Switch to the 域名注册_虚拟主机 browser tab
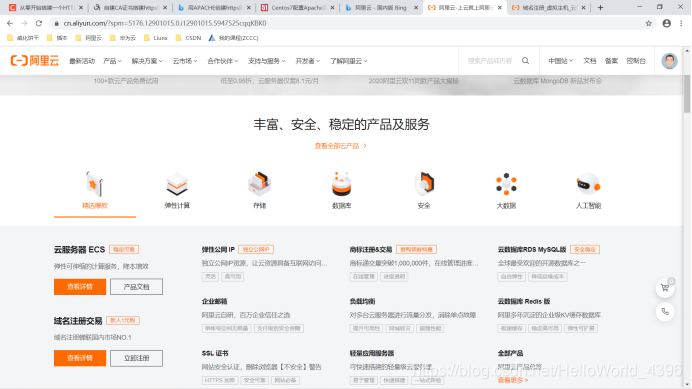The width and height of the screenshot is (692, 389). [x=549, y=8]
